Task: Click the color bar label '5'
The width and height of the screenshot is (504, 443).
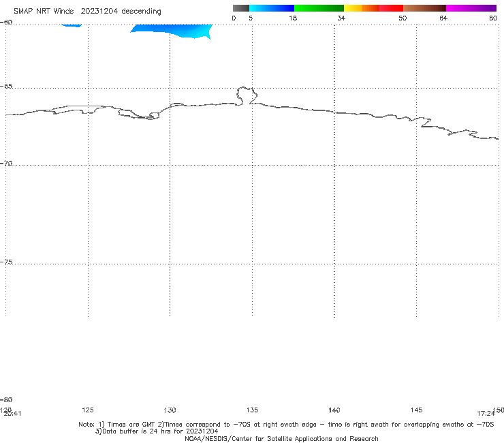Action: coord(251,18)
